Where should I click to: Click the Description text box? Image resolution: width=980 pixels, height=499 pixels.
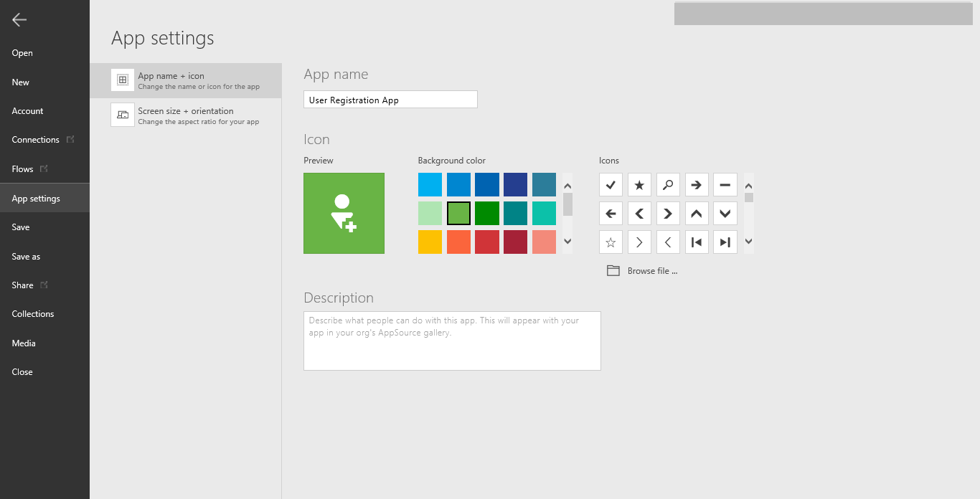coord(452,341)
